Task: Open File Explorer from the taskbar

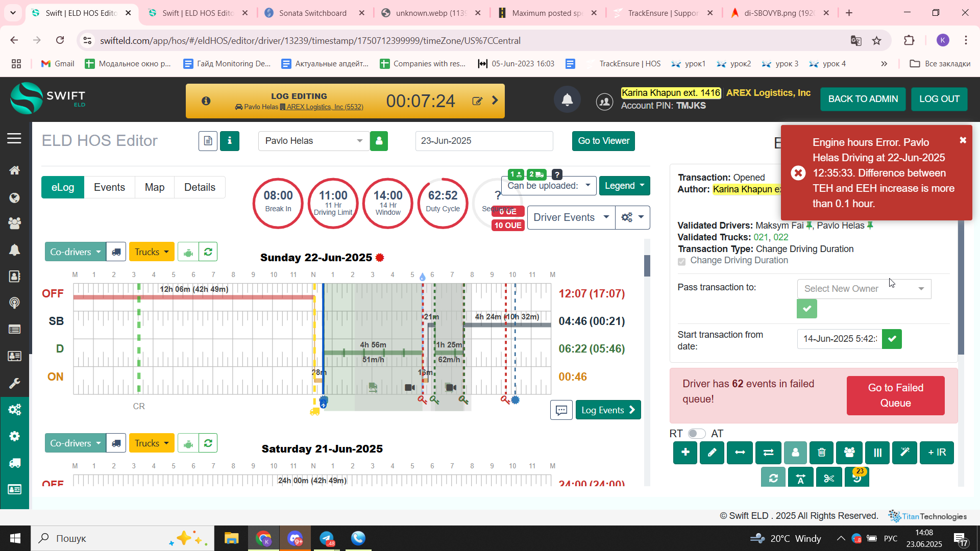Action: 231,538
